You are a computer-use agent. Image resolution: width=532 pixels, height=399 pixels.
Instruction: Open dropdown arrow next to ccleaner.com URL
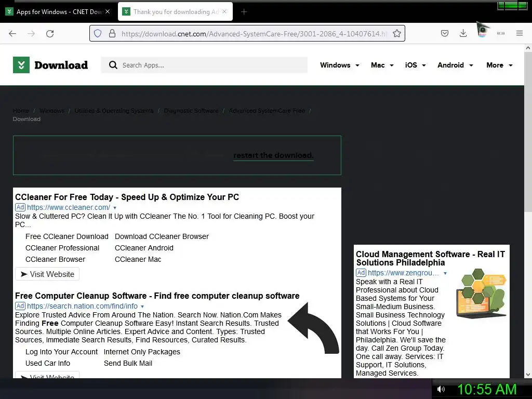coord(115,208)
